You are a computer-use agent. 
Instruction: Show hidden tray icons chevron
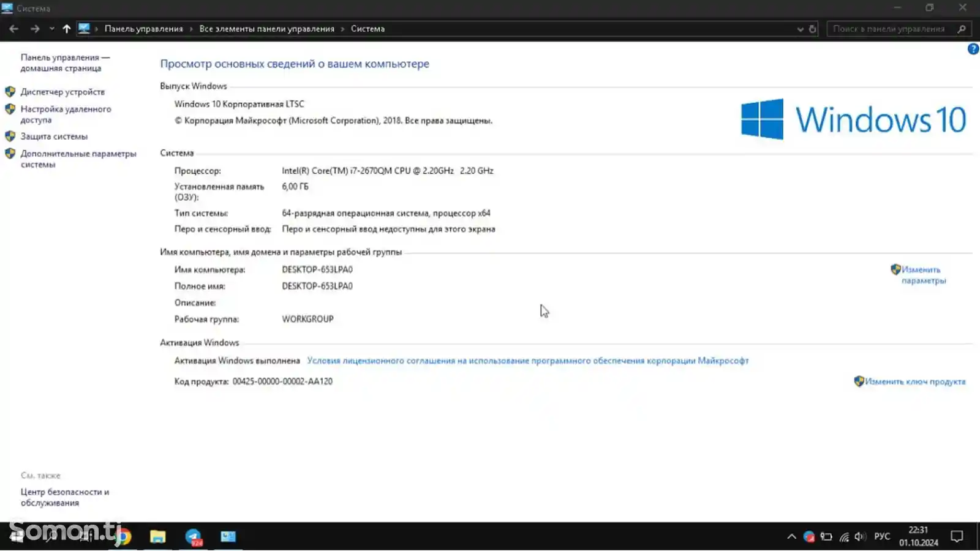click(791, 537)
